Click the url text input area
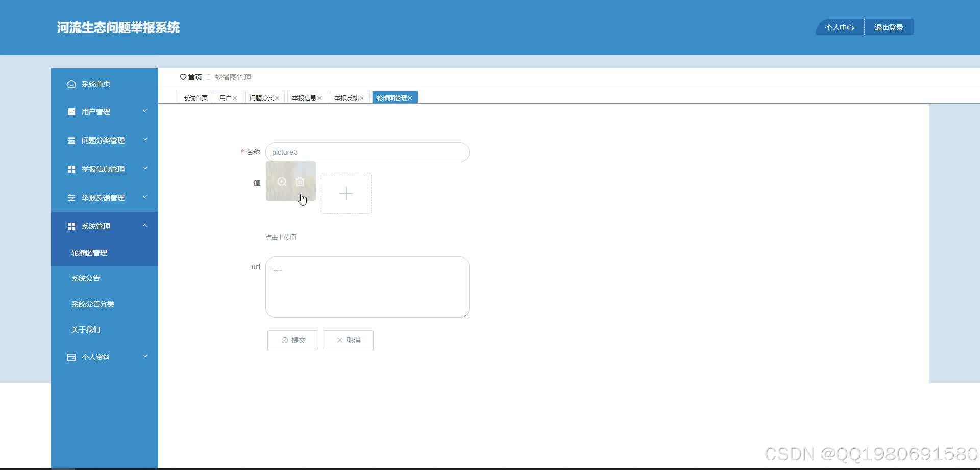The height and width of the screenshot is (470, 980). (367, 287)
